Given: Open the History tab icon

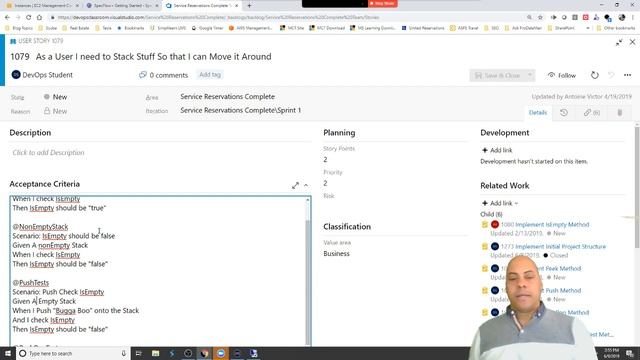Looking at the screenshot, I should pos(564,113).
